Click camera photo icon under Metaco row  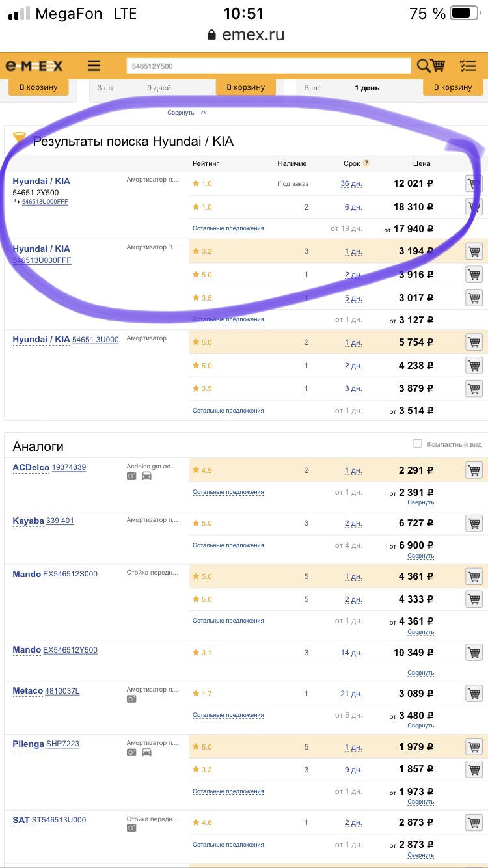[131, 699]
